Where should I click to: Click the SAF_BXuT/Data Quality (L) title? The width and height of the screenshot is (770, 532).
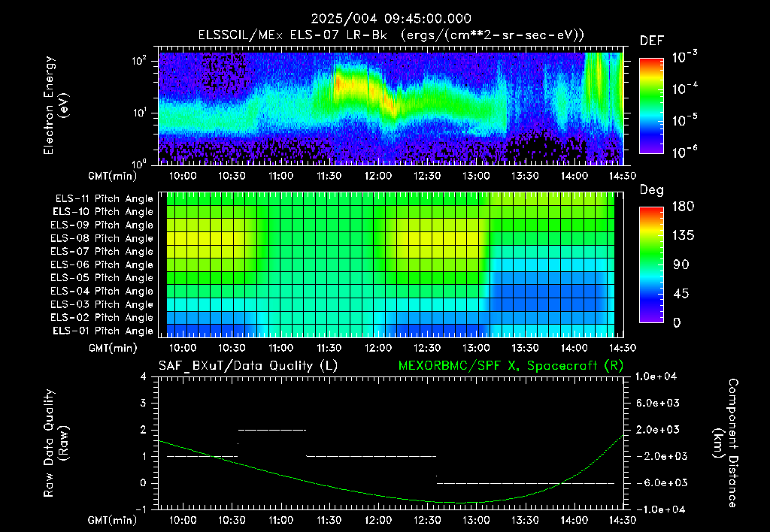(248, 366)
